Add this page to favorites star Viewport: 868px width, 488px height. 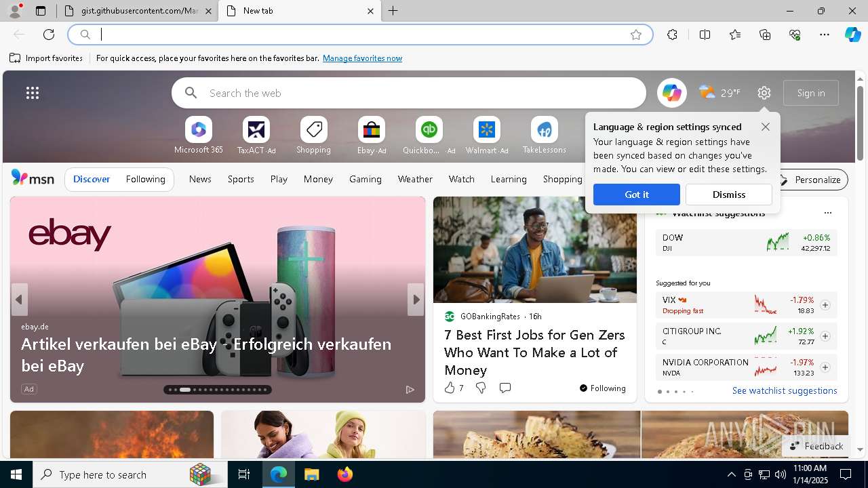coord(636,35)
